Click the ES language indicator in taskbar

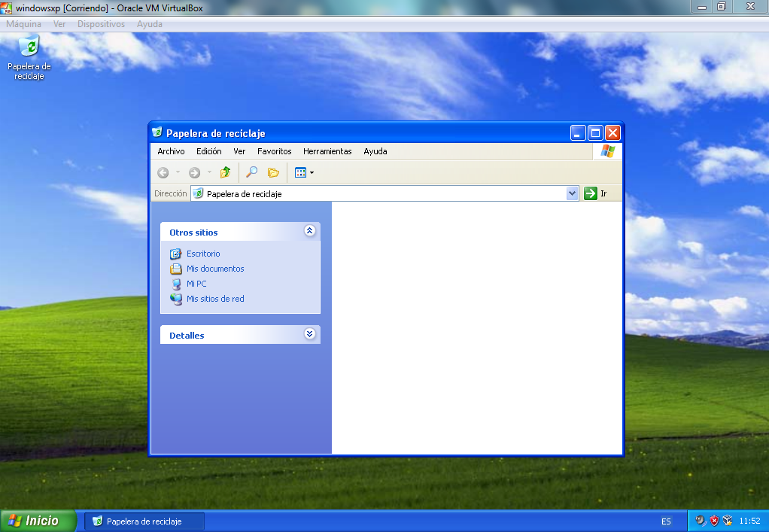click(x=665, y=521)
